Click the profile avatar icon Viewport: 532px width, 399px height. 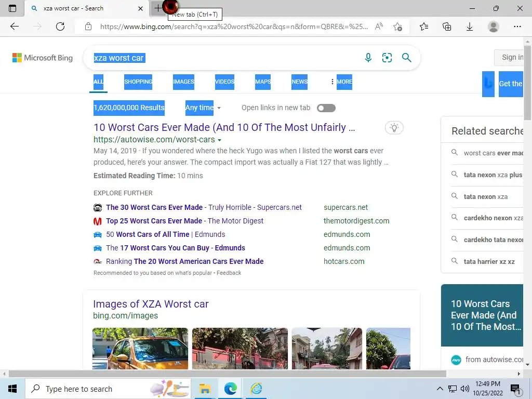[493, 26]
